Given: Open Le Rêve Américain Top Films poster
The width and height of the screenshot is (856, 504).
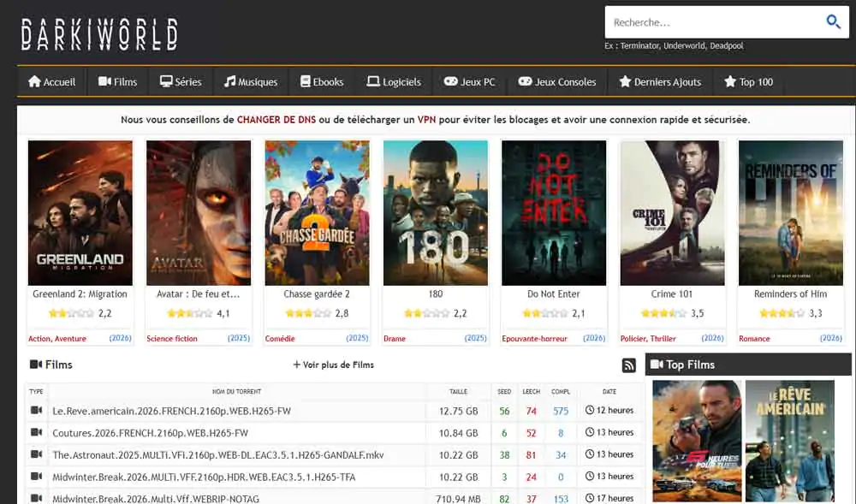Looking at the screenshot, I should 790,441.
